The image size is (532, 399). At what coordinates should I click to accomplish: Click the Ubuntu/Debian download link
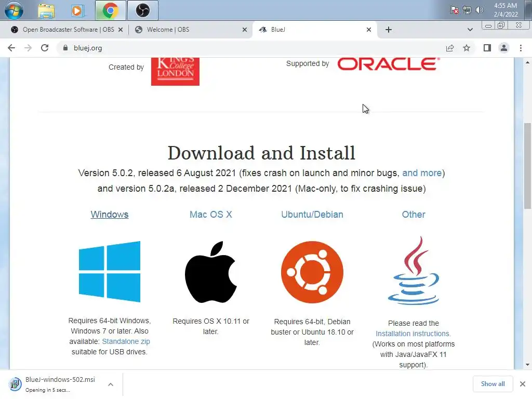[312, 215]
